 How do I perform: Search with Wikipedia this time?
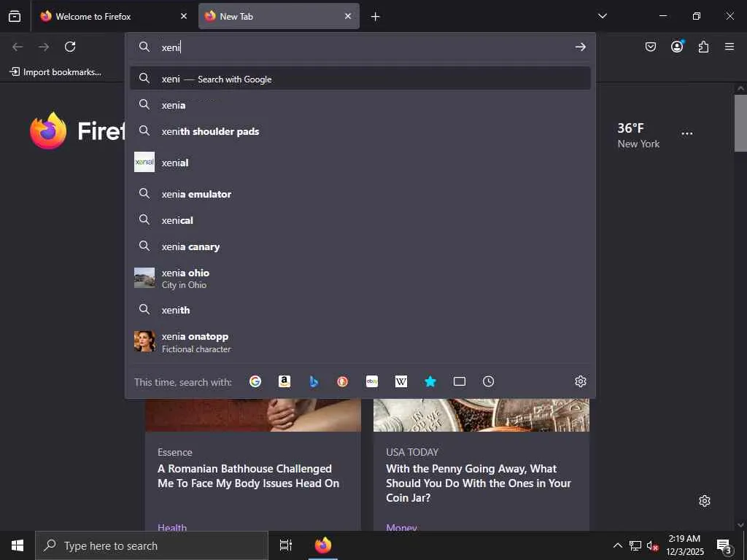point(401,381)
